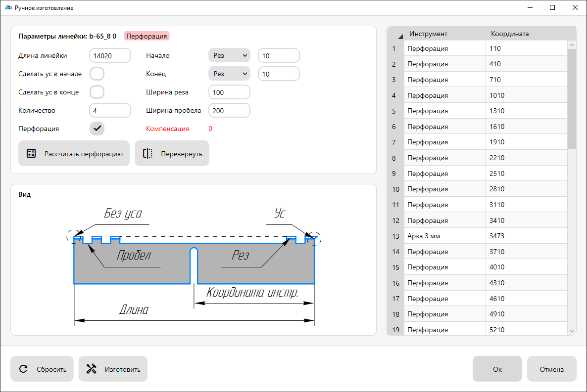Select the Арка 3 мм row

pyautogui.click(x=444, y=236)
